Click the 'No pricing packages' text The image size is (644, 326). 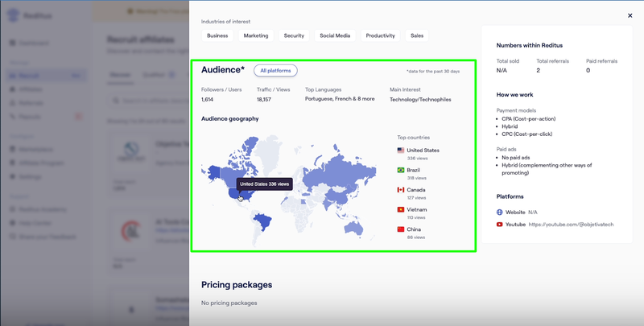click(229, 303)
